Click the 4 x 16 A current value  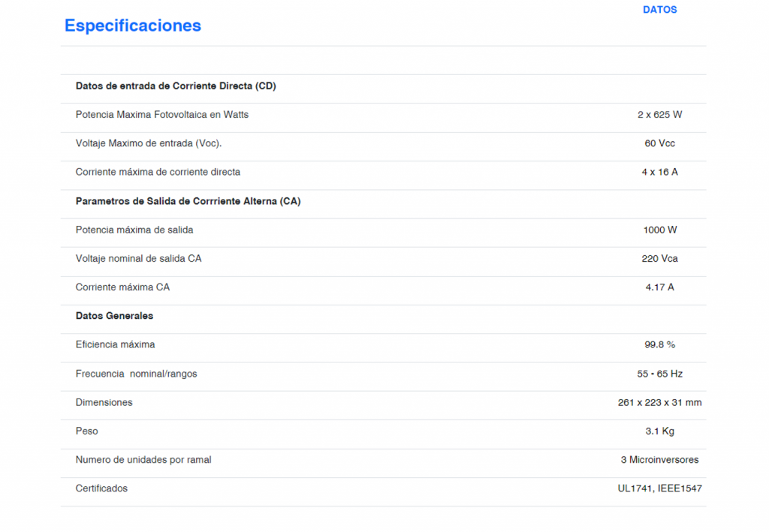coord(659,172)
